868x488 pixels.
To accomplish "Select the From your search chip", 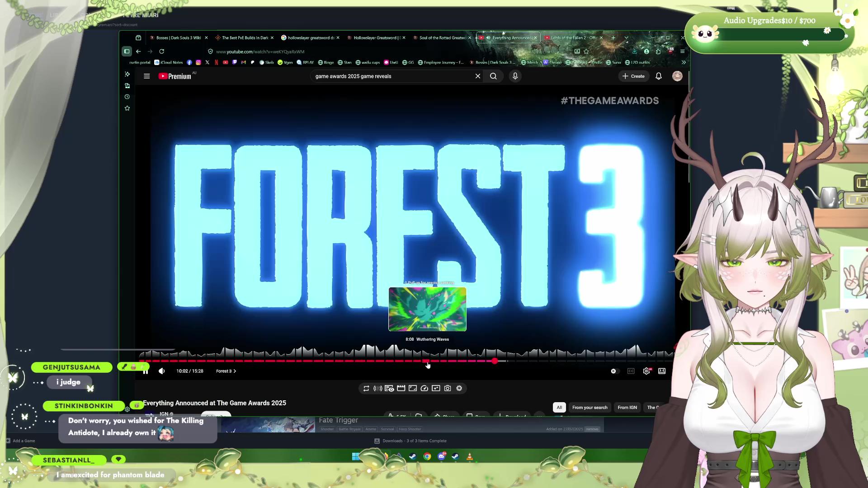I will pos(590,408).
